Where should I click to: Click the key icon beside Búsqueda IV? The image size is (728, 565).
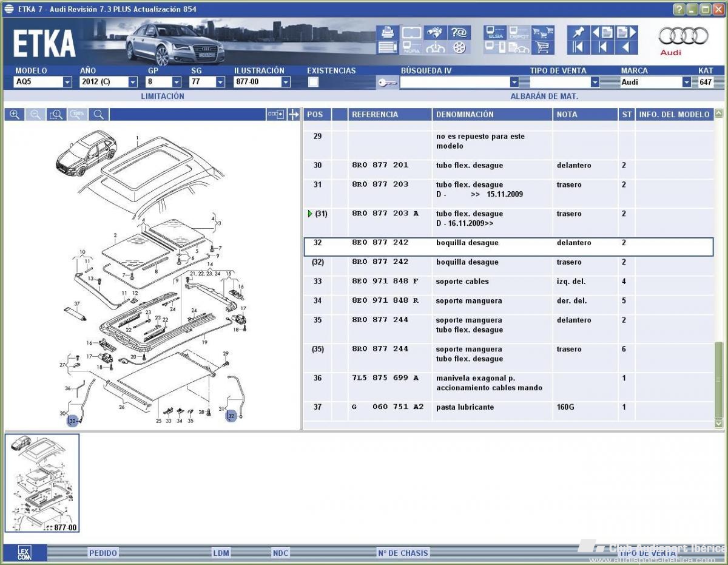tap(386, 83)
